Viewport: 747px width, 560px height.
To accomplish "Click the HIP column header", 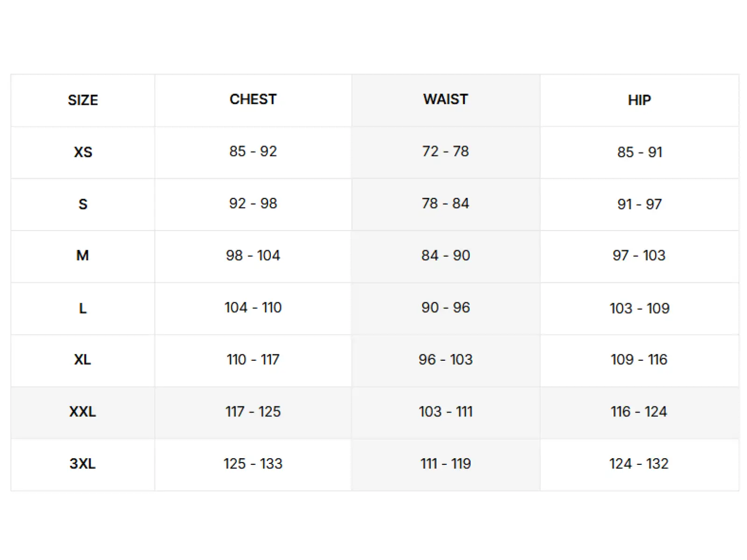I will click(639, 100).
